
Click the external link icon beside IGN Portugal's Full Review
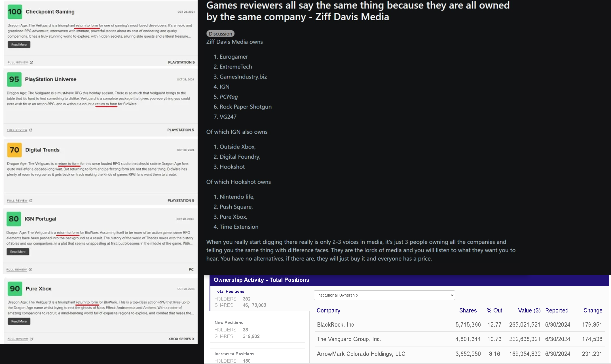pyautogui.click(x=30, y=269)
